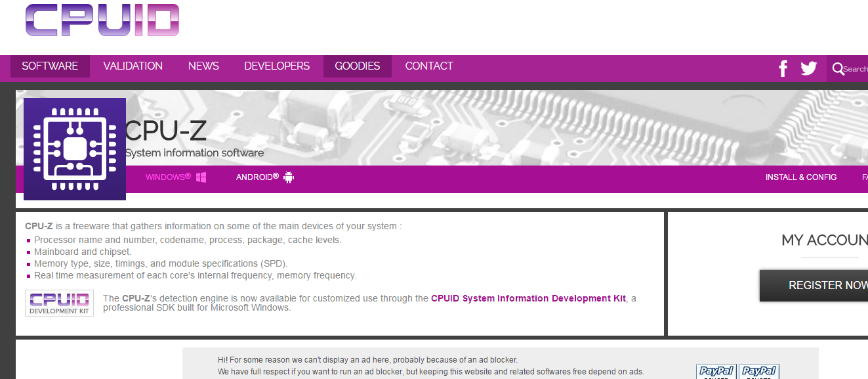Go to the NEWS section

203,66
